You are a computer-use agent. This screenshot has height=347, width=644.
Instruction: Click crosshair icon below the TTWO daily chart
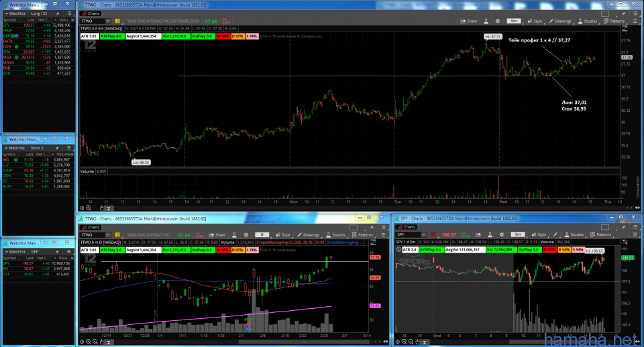82,342
